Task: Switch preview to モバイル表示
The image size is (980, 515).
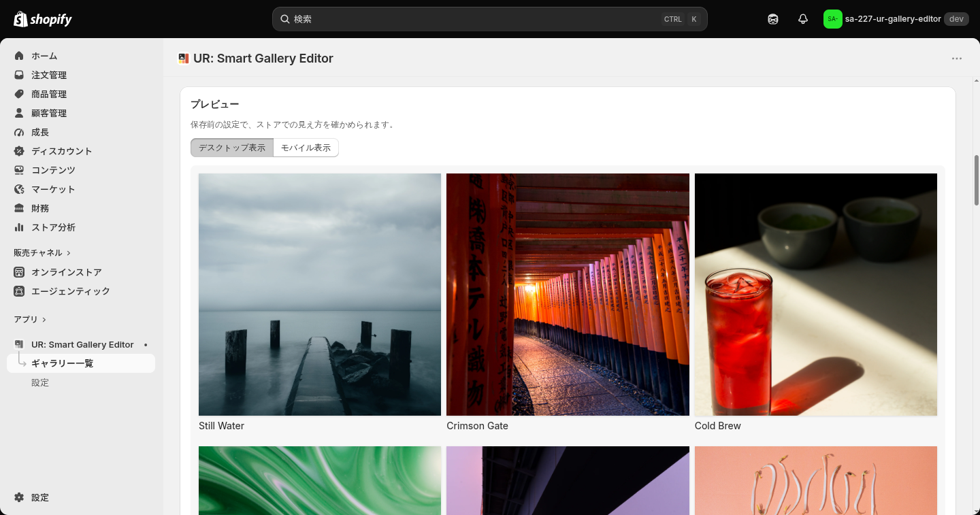Action: click(306, 148)
